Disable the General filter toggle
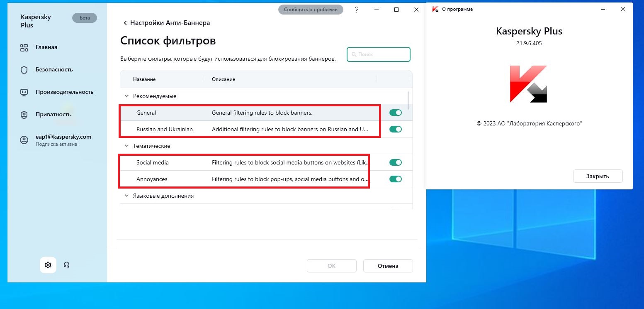Viewport: 644px width, 309px height. 396,113
